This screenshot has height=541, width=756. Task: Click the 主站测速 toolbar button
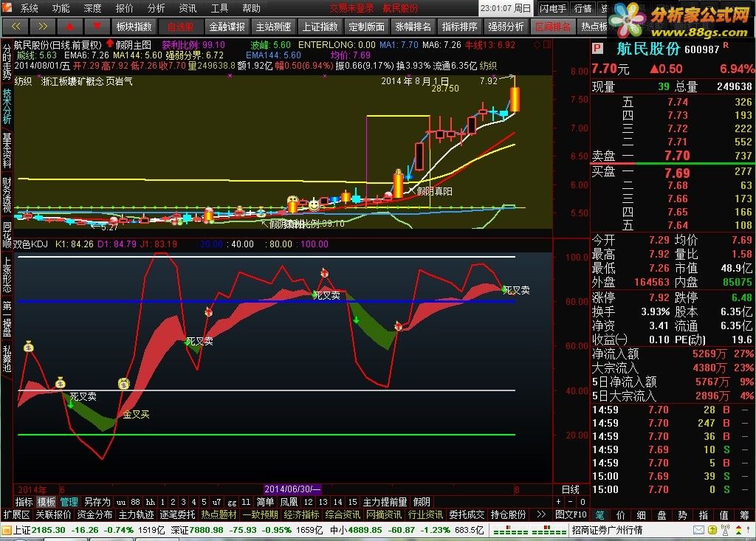pos(273,27)
